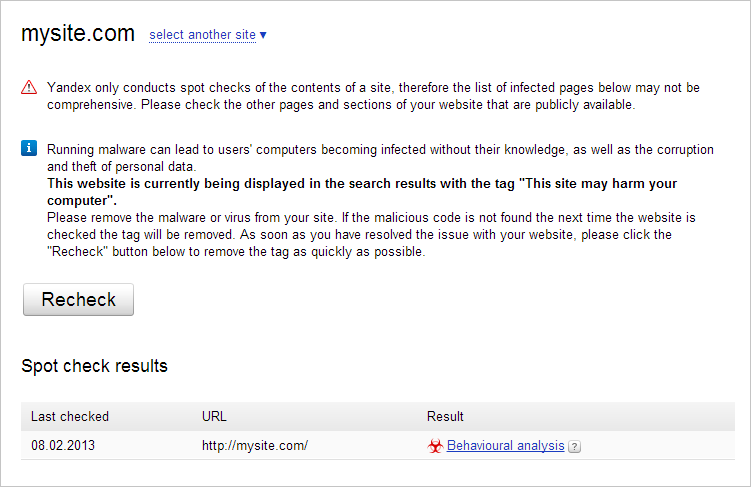
Task: Click the Last checked column header
Action: [x=70, y=416]
